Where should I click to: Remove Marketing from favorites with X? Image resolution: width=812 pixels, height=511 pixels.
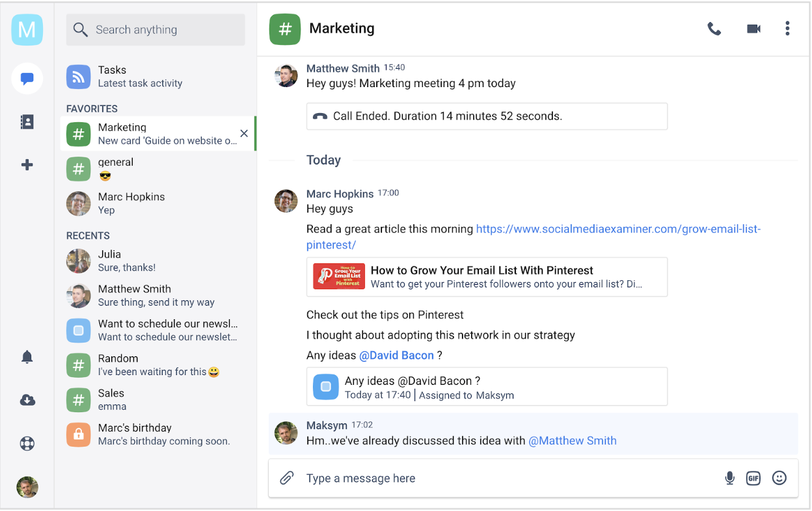[x=244, y=133]
